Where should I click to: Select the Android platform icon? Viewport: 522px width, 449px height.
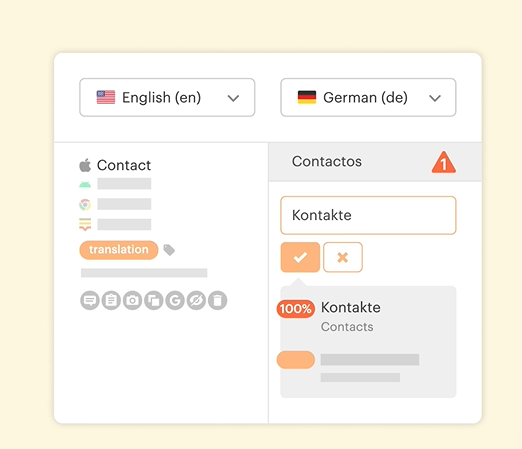[x=85, y=184]
